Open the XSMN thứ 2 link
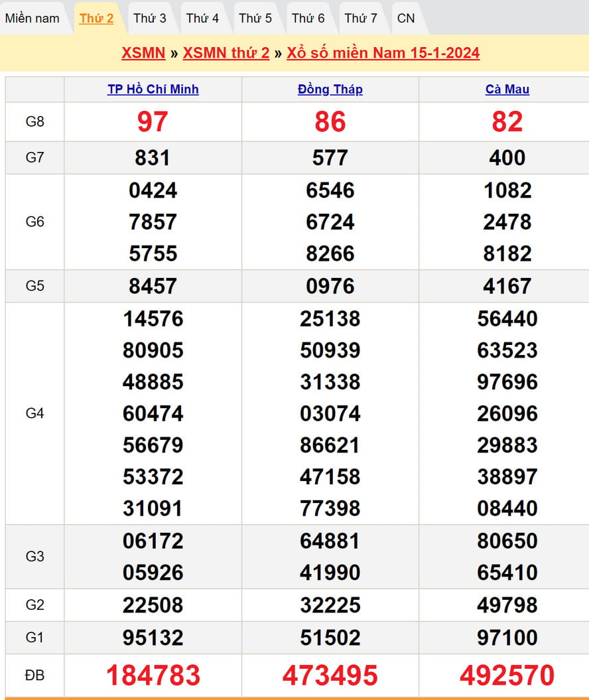This screenshot has width=589, height=700. 226,53
